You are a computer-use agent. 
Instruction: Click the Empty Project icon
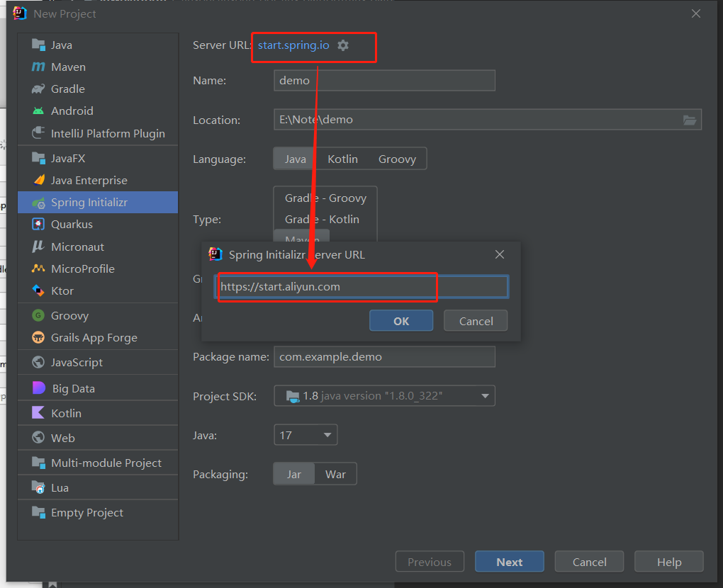tap(38, 512)
